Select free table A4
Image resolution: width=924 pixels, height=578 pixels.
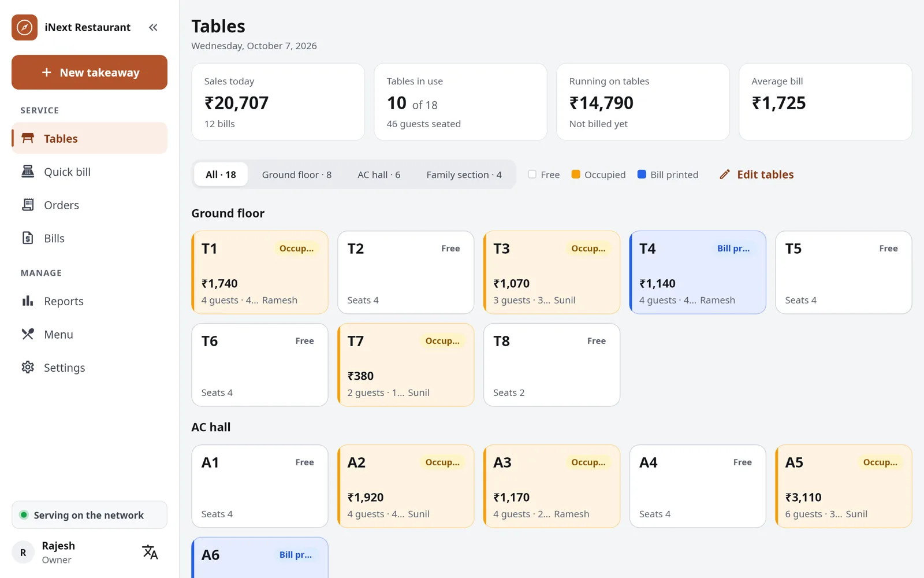point(698,486)
